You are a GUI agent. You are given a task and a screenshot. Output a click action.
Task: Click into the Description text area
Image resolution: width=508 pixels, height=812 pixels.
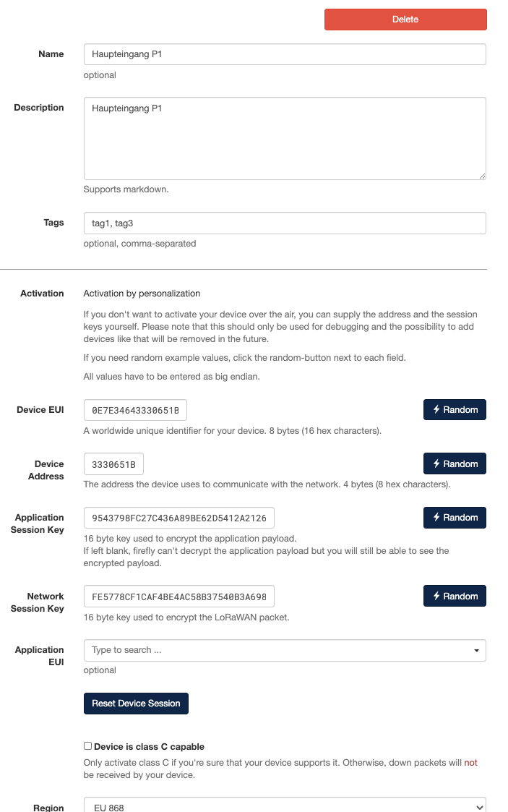pyautogui.click(x=285, y=138)
